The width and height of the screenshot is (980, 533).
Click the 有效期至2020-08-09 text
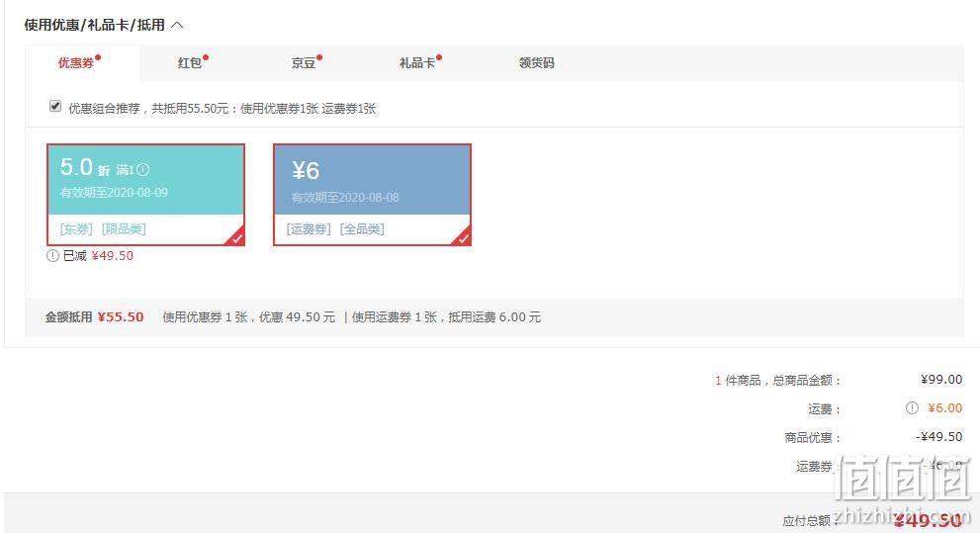coord(114,193)
